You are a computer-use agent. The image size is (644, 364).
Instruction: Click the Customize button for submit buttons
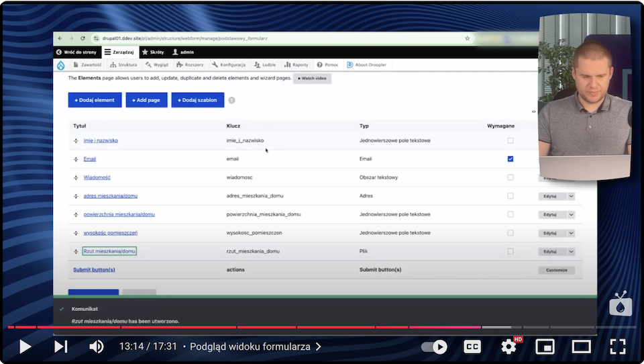tap(557, 270)
